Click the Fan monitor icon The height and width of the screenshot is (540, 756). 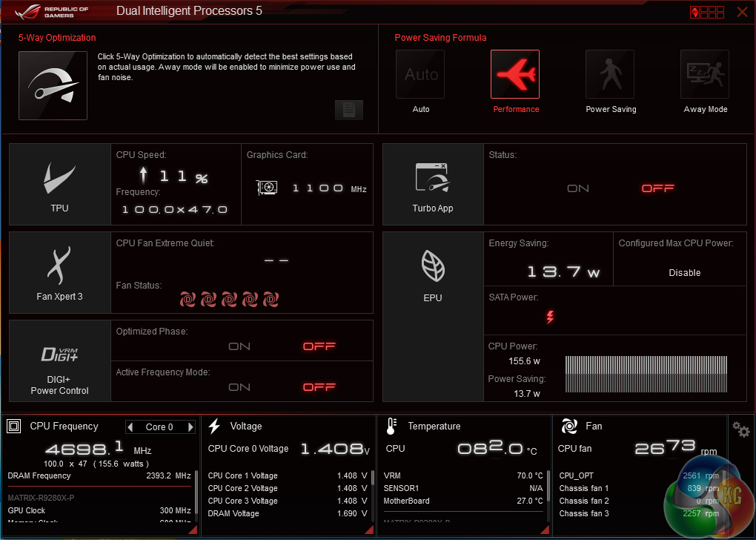tap(569, 426)
